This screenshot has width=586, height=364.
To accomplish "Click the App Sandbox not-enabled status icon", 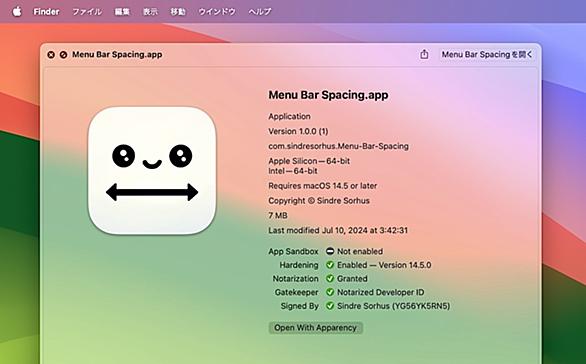I will 330,251.
